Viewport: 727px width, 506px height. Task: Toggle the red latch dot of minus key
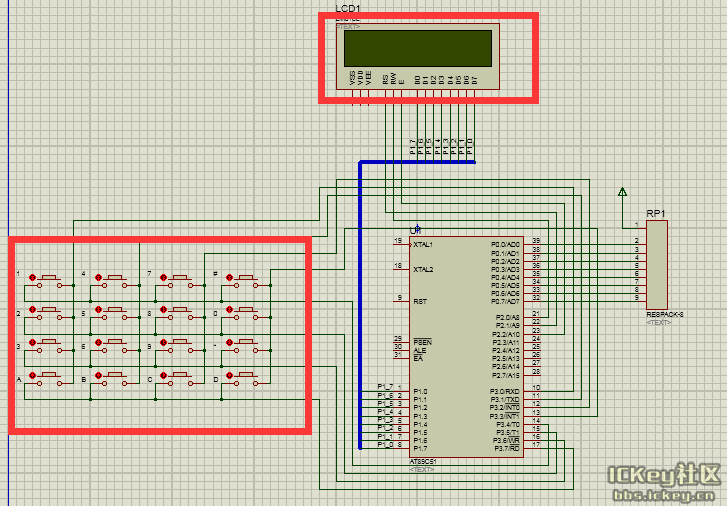[230, 342]
